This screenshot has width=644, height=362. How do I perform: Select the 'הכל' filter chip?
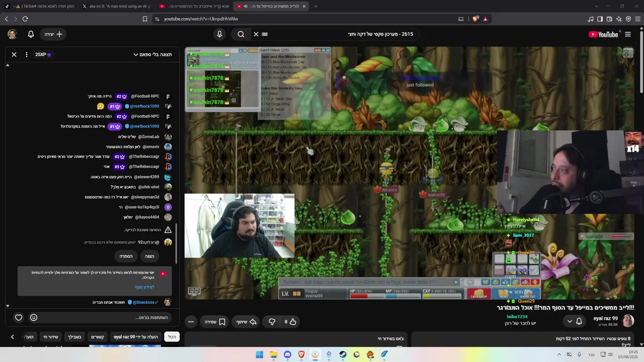point(172,337)
